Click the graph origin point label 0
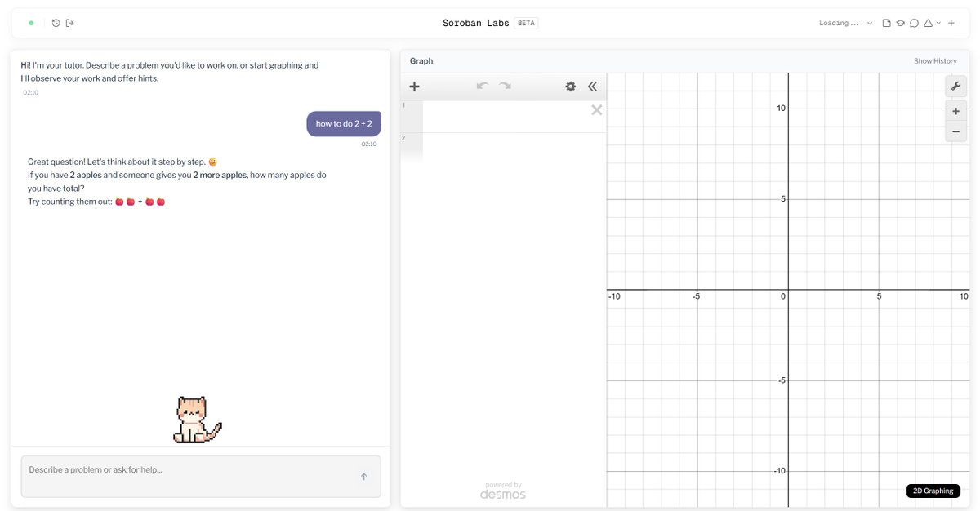This screenshot has height=511, width=980. click(782, 296)
